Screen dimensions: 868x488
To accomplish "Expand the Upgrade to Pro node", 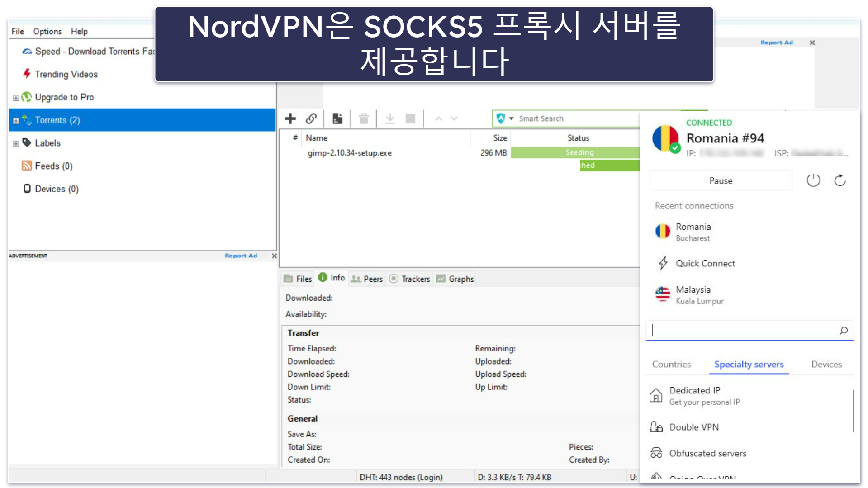I will pyautogui.click(x=16, y=98).
